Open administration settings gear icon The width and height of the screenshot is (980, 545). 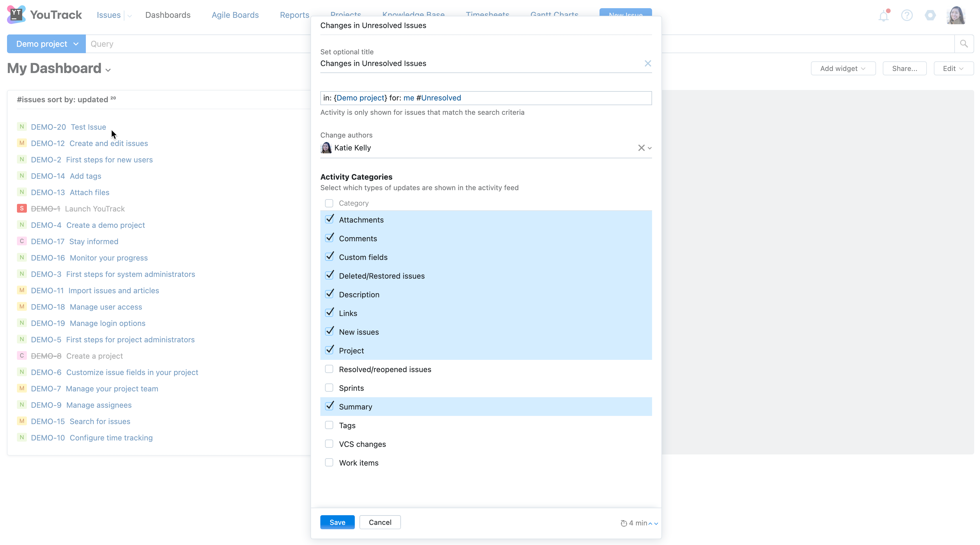click(x=930, y=15)
